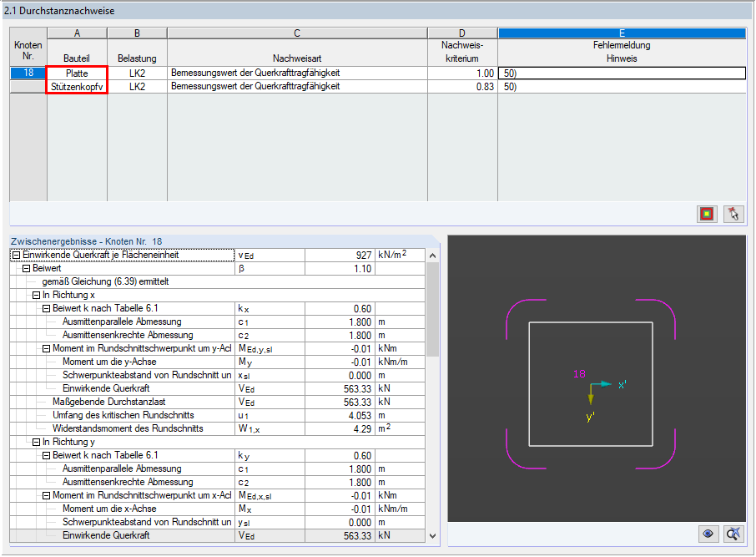Click the Knoten Nr. 18 row header
The height and width of the screenshot is (557, 756).
28,73
